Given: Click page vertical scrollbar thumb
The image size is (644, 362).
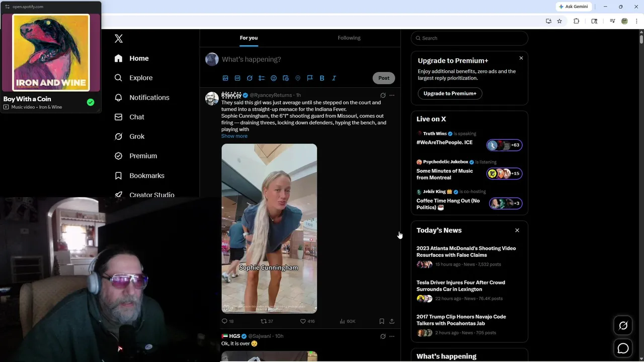Looking at the screenshot, I should (641, 38).
